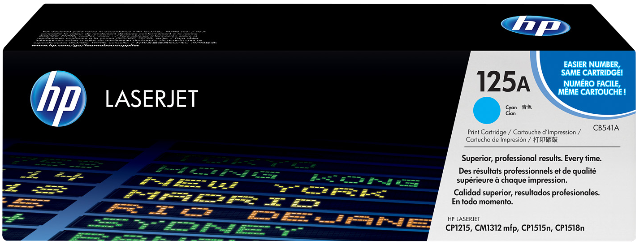Click the "Print Cartridge / Cartouche d'Impression" line
Viewport: 644px width, 245px height.
[x=523, y=133]
